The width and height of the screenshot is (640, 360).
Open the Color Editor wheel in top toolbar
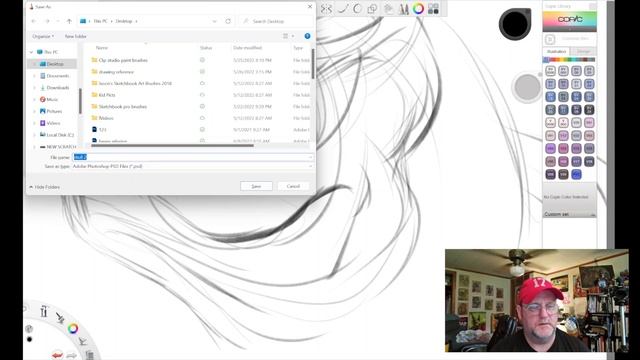418,9
